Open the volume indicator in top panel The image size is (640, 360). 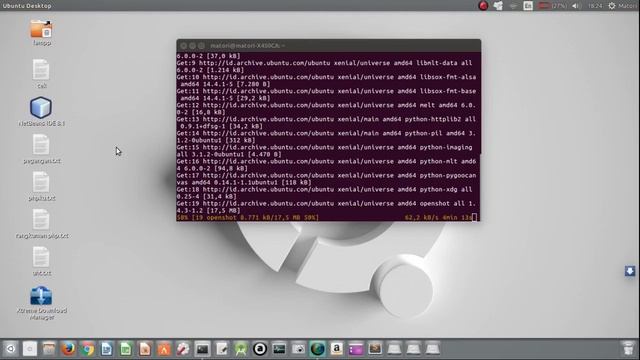[576, 6]
